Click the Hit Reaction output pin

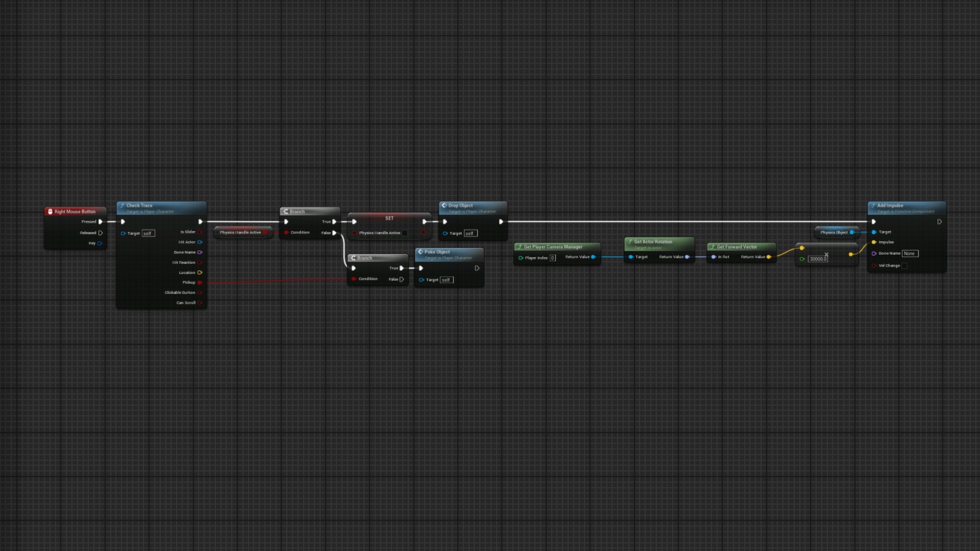(200, 262)
